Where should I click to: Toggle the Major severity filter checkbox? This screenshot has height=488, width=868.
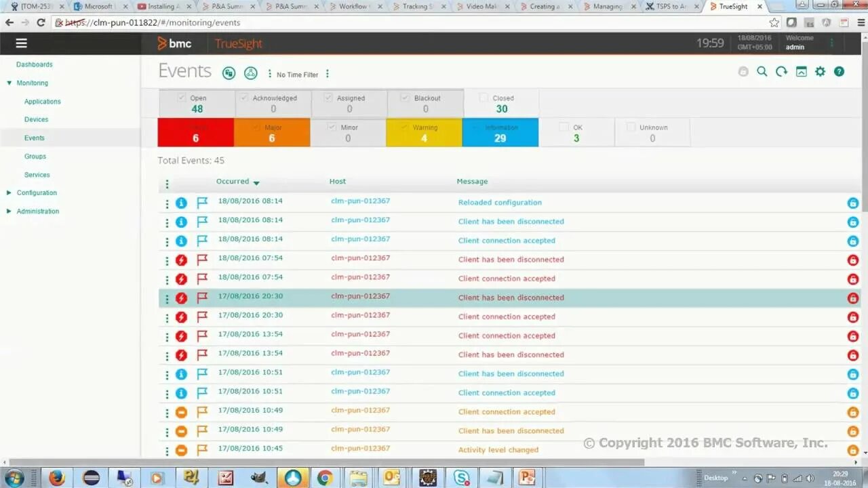tap(256, 127)
